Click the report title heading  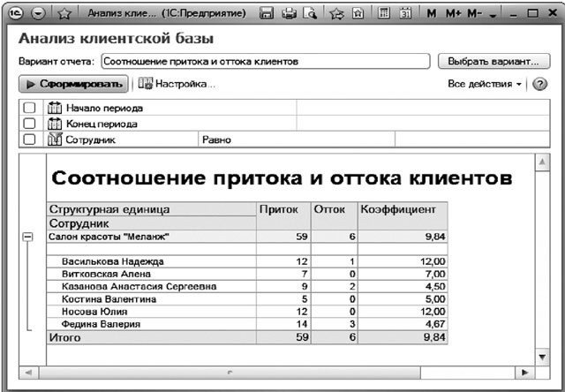pyautogui.click(x=282, y=178)
